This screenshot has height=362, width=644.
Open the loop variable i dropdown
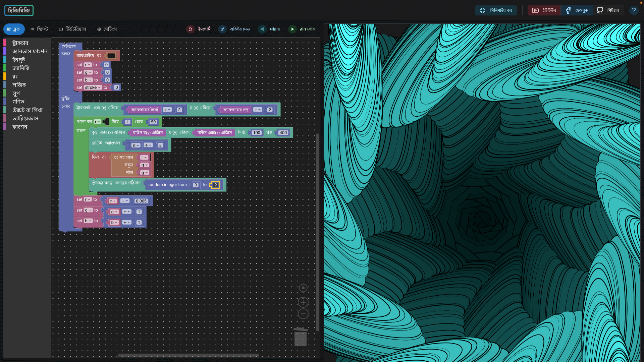(x=97, y=122)
